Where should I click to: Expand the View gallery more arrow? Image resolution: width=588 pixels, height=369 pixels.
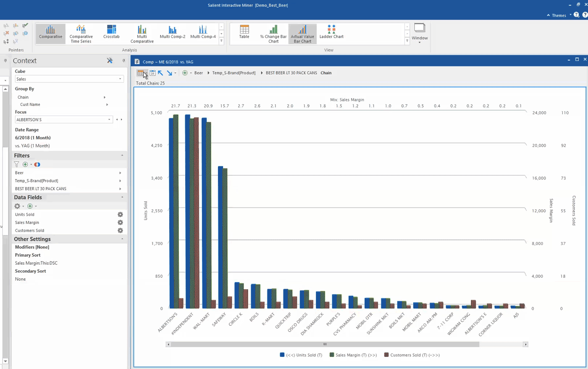tap(407, 41)
